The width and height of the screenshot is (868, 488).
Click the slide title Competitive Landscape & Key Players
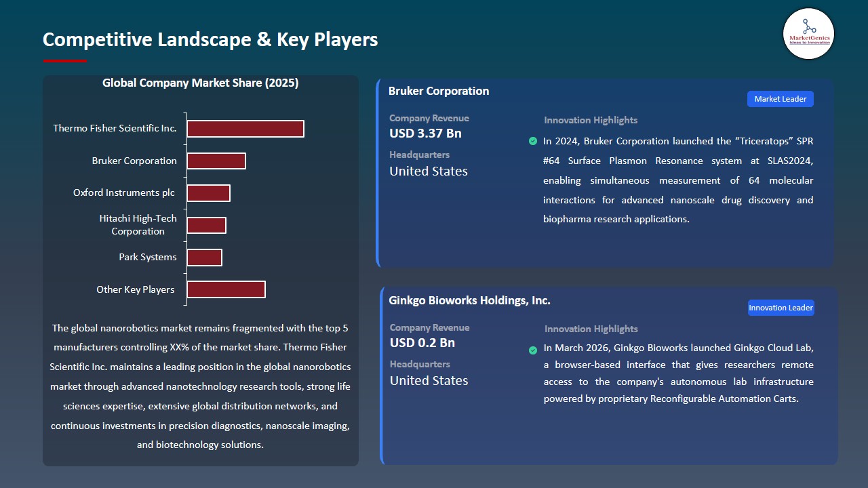(210, 39)
